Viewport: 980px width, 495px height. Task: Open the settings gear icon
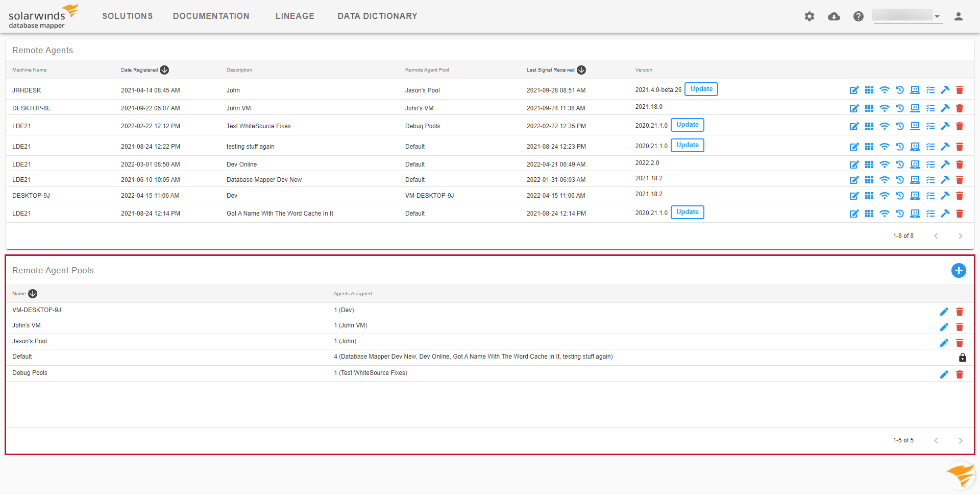(x=810, y=16)
